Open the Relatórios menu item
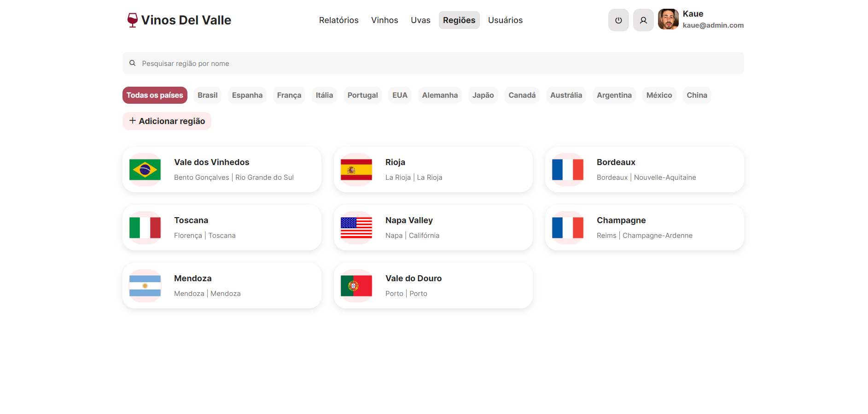Viewport: 868px width, 414px height. tap(338, 20)
